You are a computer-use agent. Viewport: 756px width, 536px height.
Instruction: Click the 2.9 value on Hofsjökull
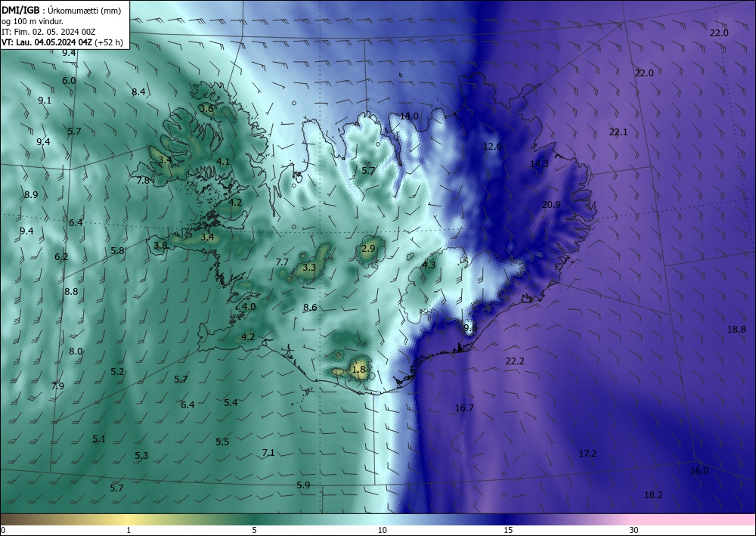[368, 248]
